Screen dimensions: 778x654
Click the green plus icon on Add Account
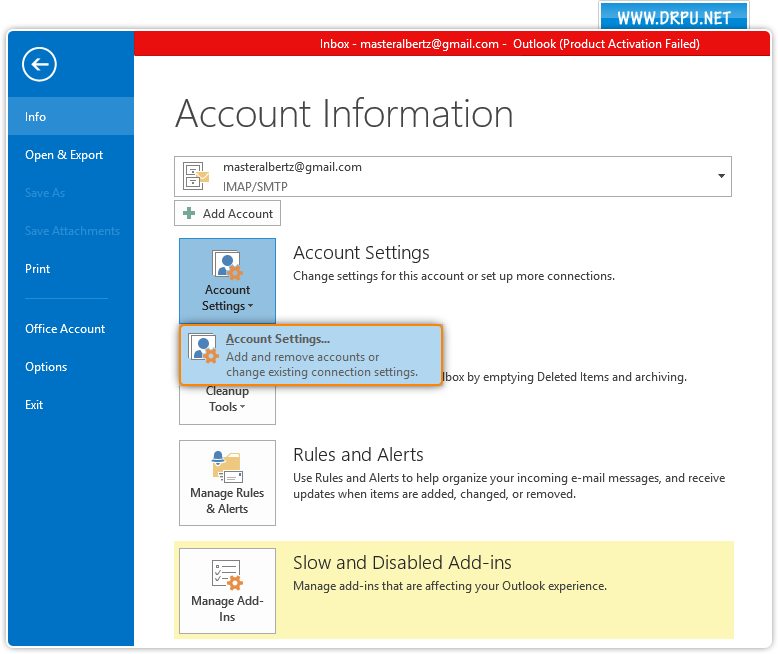189,213
